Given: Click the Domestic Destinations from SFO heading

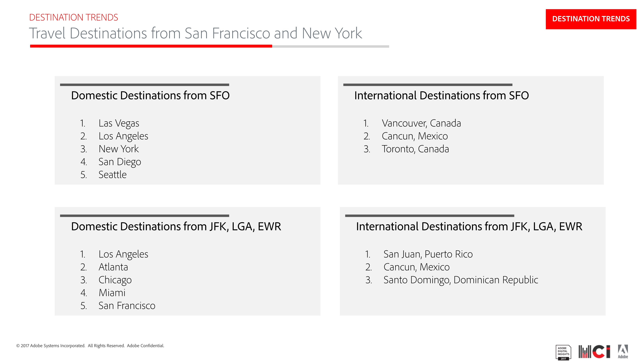Looking at the screenshot, I should [150, 95].
